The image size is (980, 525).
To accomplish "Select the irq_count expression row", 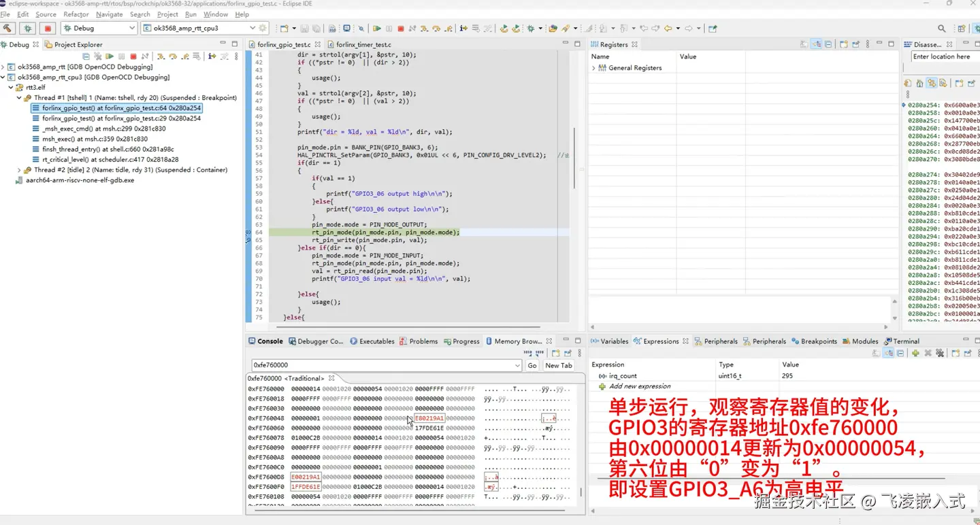I will click(x=783, y=376).
